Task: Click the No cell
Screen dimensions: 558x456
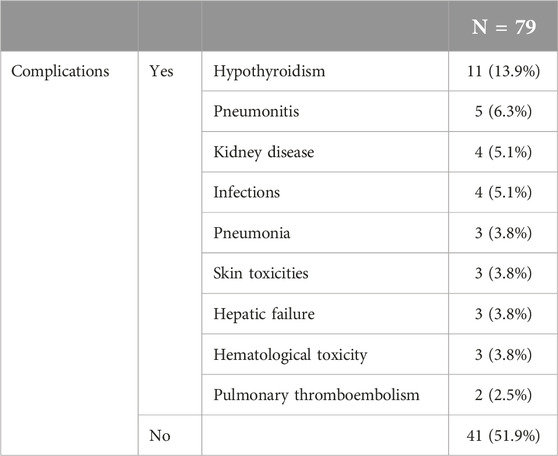Action: pos(160,435)
